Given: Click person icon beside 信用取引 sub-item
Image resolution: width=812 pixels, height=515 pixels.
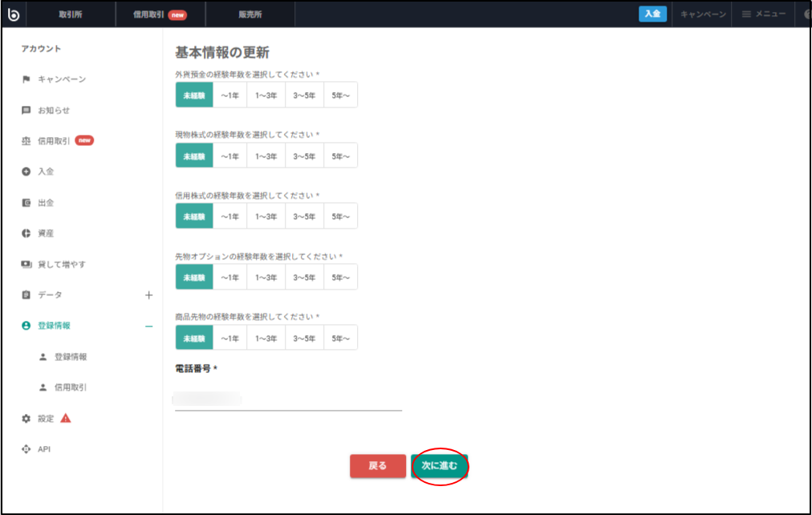Looking at the screenshot, I should (43, 387).
